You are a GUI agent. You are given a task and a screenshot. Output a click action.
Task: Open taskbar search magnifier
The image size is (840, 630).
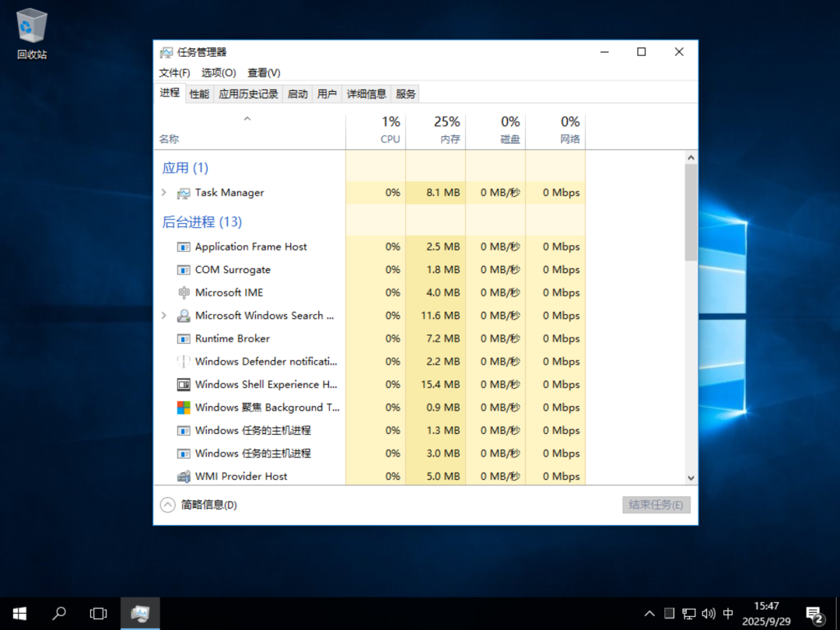coord(59,614)
